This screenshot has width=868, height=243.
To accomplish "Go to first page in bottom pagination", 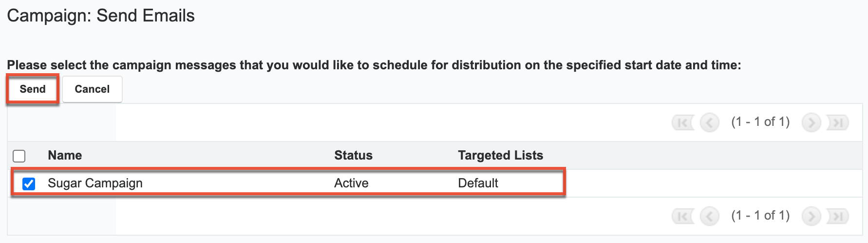I will point(683,216).
